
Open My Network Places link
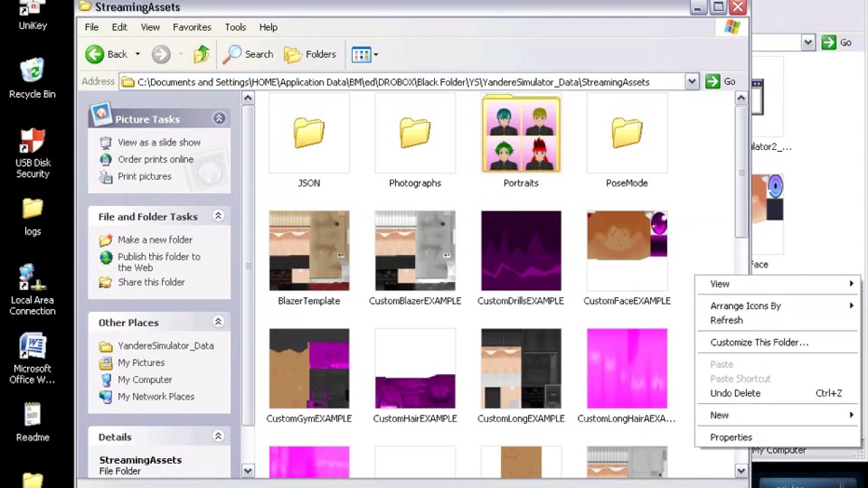(x=156, y=396)
